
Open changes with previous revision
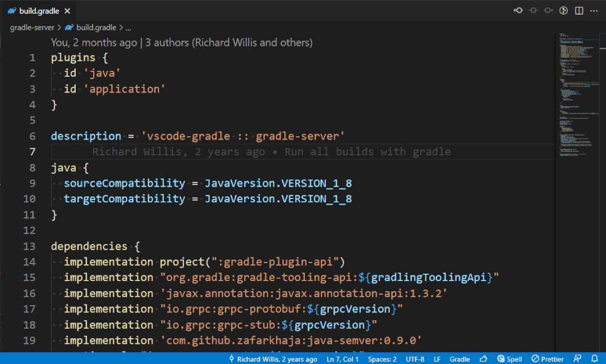518,11
